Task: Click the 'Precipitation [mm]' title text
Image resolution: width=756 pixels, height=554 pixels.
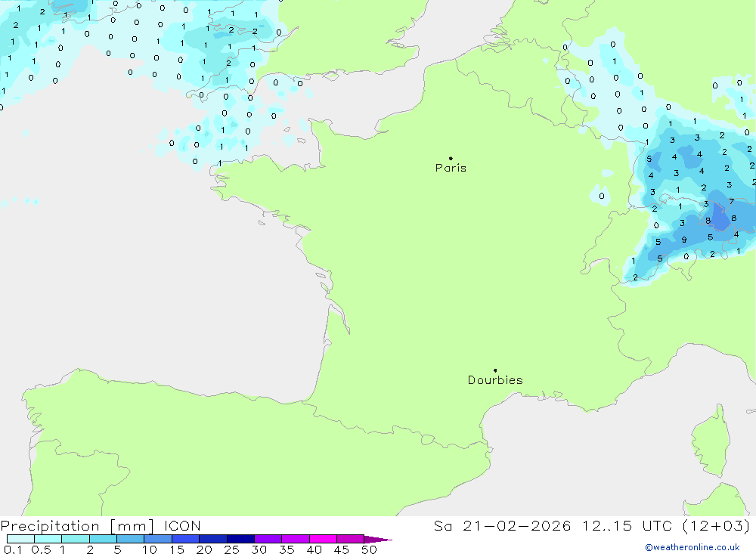Action: 77,526
